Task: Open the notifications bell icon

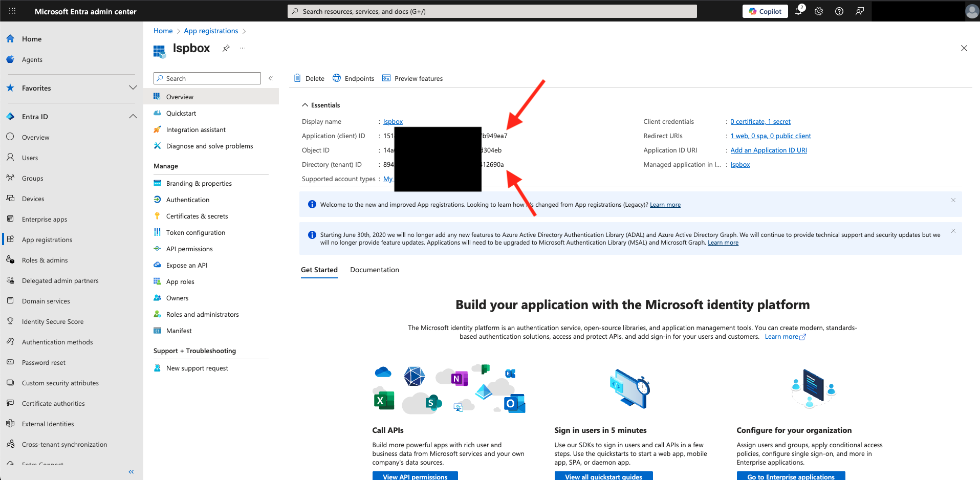Action: pos(798,11)
